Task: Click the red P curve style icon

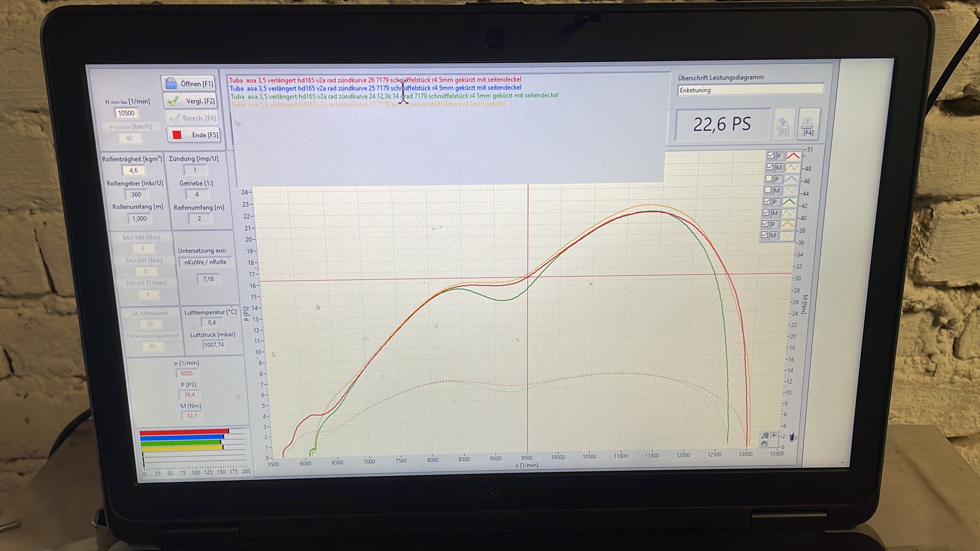Action: (x=793, y=156)
